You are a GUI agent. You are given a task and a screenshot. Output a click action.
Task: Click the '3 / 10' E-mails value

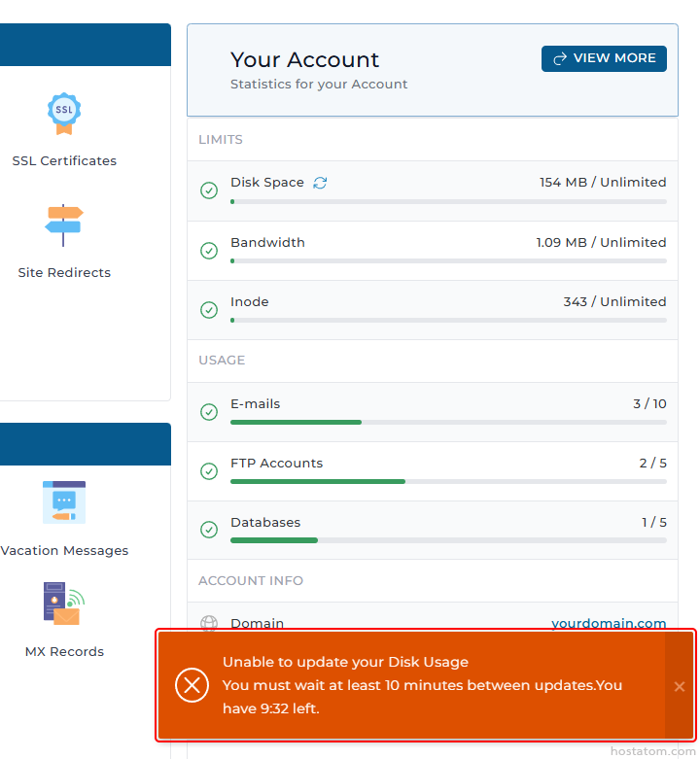[649, 403]
